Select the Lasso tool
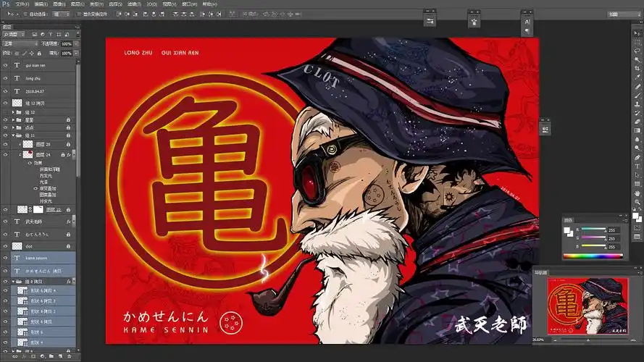 click(637, 51)
